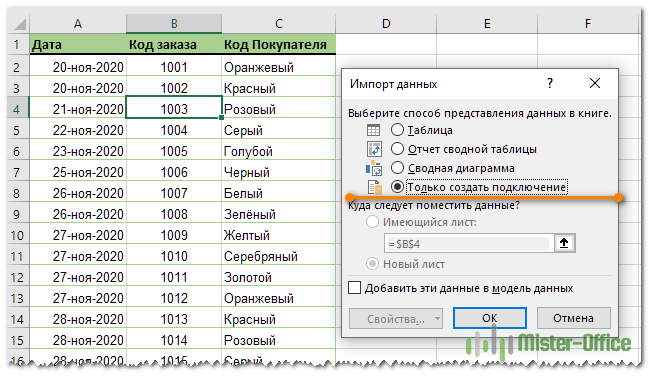Click the PivotTable report icon
This screenshot has height=379, width=648.
point(374,149)
